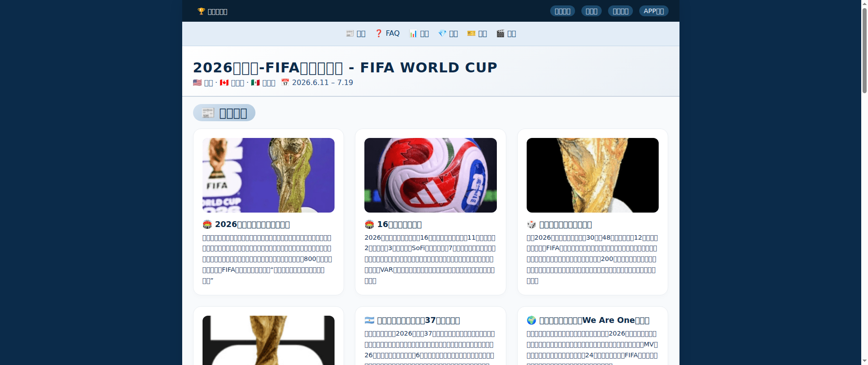Click the card paragraph mentioning 800 and FIFA
Screen dimensions: 868x365
pos(268,259)
